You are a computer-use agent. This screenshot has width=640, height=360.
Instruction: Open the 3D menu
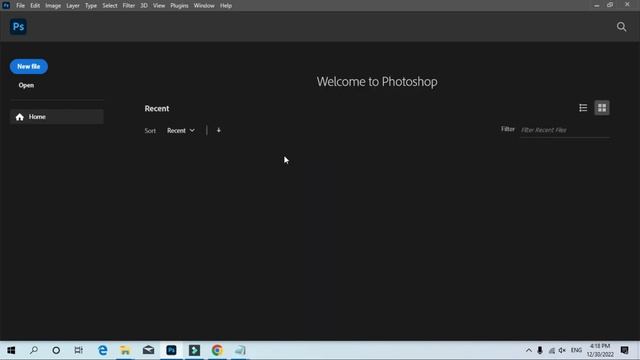point(144,6)
